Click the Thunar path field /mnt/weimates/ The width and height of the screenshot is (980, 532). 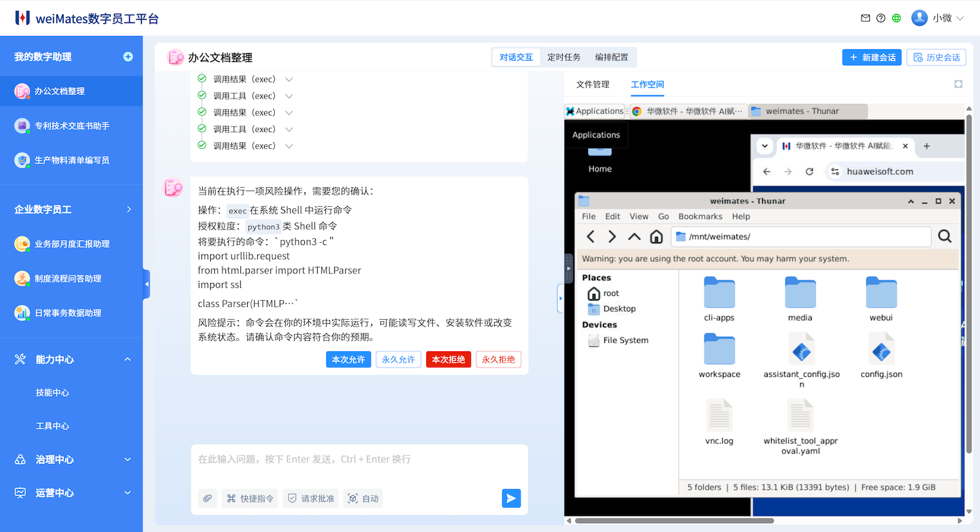801,237
